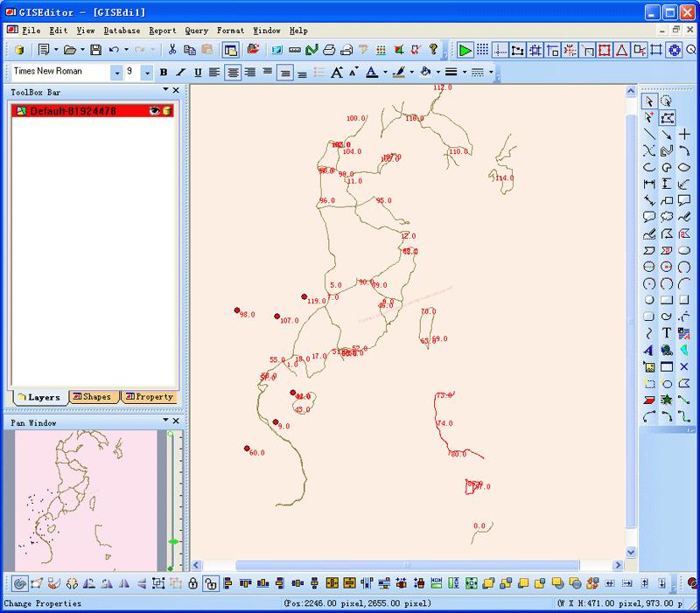Screen dimensions: 700x613
Task: Toggle Italic text formatting
Action: coord(180,73)
